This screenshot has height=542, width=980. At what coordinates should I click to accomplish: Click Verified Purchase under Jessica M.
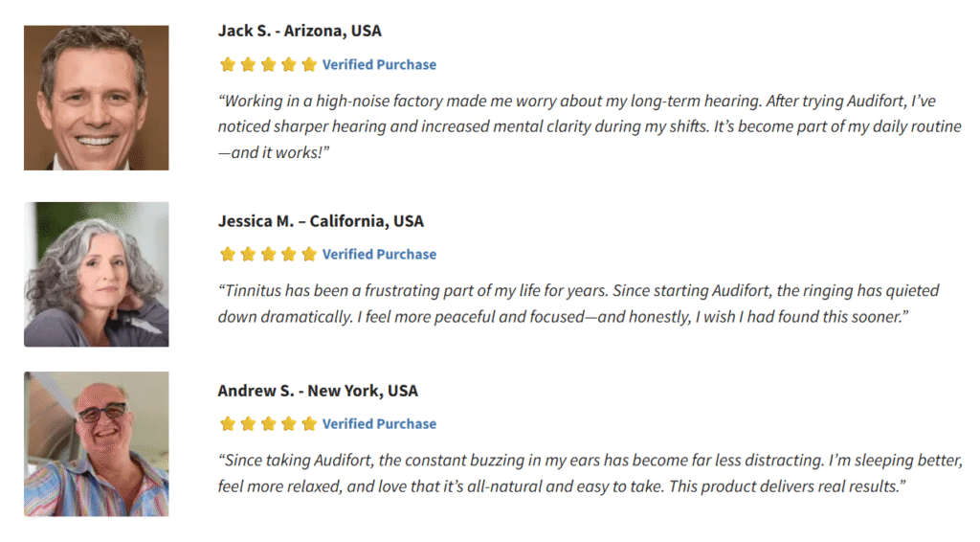coord(379,255)
